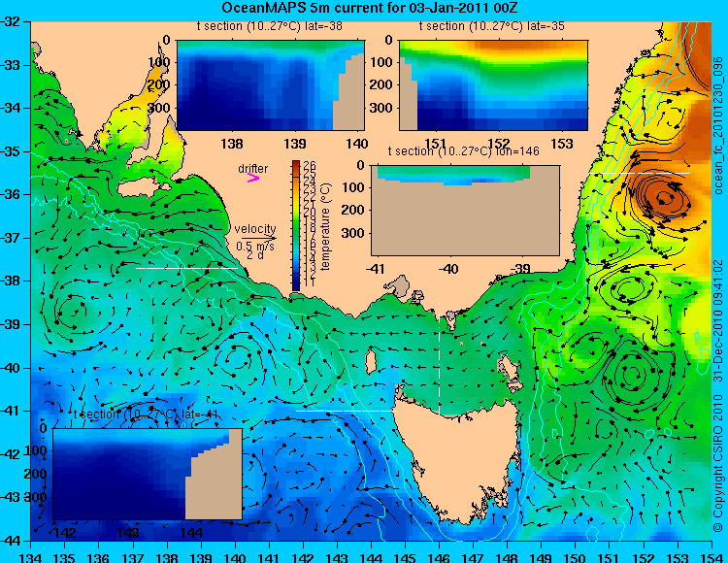Screen dimensions: 728x563
Task: Click the -42 latitude axis label
Action: click(x=10, y=454)
